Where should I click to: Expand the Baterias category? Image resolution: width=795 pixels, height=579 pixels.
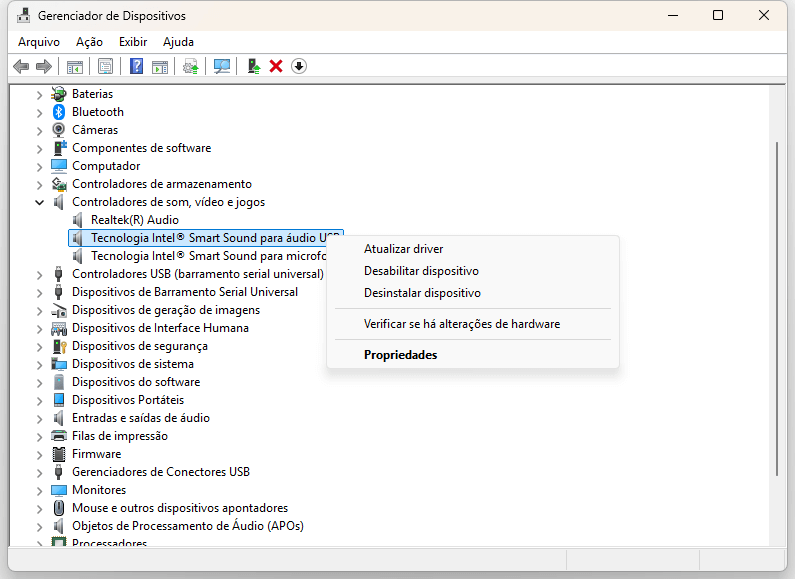click(x=40, y=94)
